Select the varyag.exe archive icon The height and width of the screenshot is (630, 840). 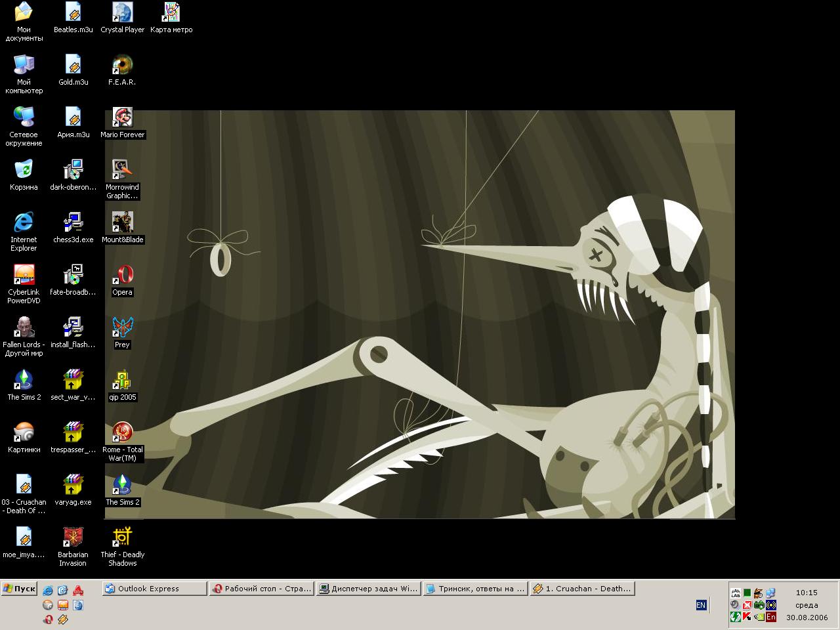point(73,485)
